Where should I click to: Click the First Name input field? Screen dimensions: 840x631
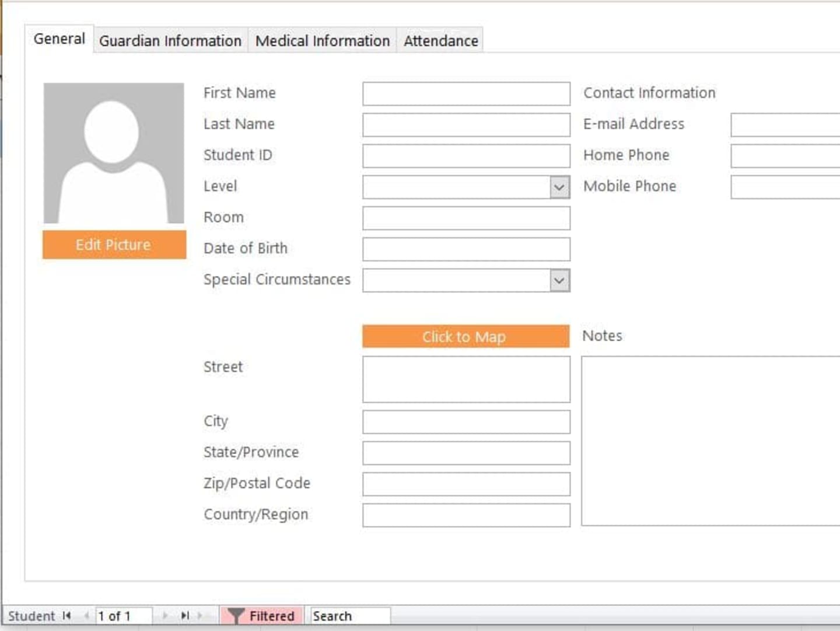[466, 94]
